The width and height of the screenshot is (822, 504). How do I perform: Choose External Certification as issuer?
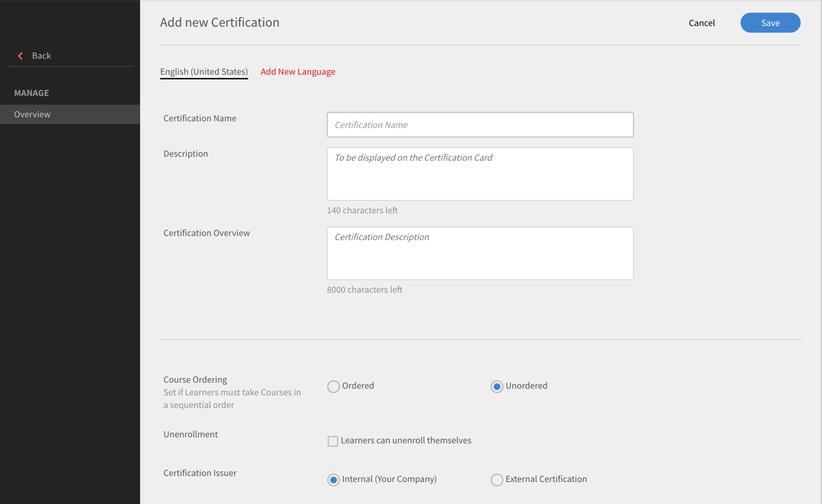coord(497,479)
